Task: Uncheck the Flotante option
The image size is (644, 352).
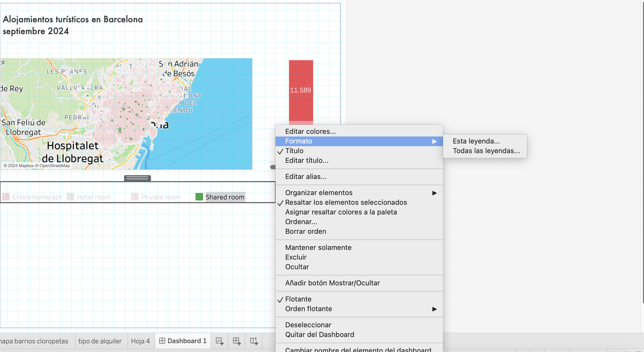Action: (x=298, y=299)
